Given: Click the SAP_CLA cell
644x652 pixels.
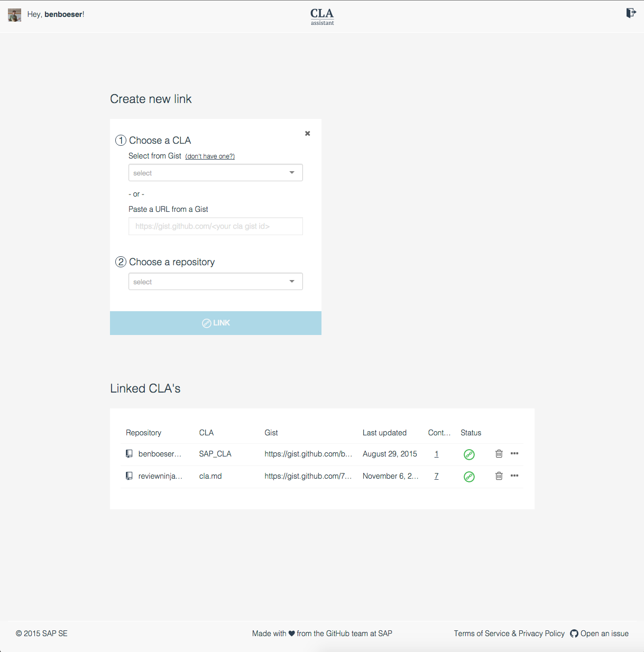Looking at the screenshot, I should [215, 454].
